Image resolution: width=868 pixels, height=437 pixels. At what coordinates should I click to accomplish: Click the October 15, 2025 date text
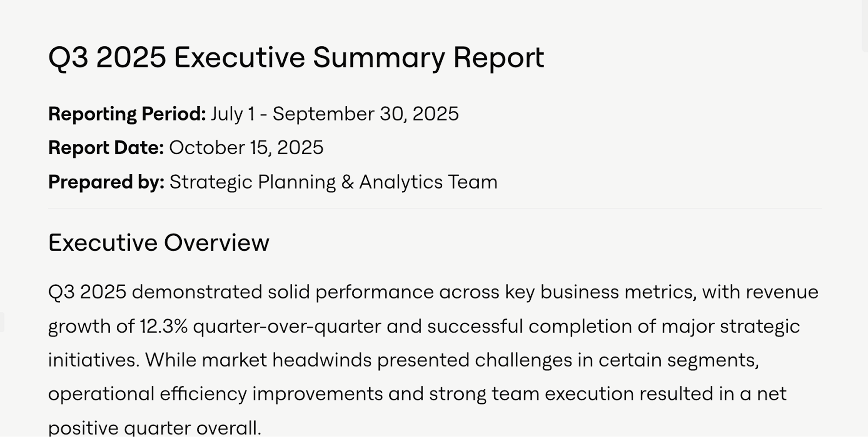click(246, 148)
